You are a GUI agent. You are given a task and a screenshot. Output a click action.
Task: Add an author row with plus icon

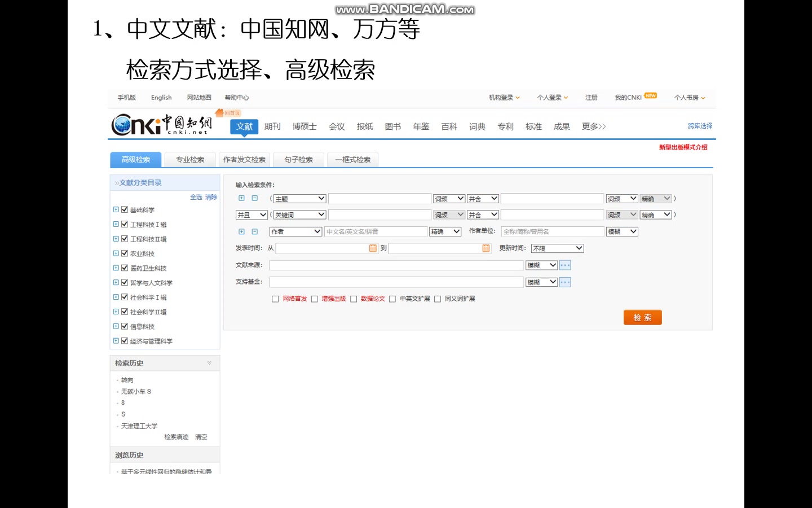point(241,231)
